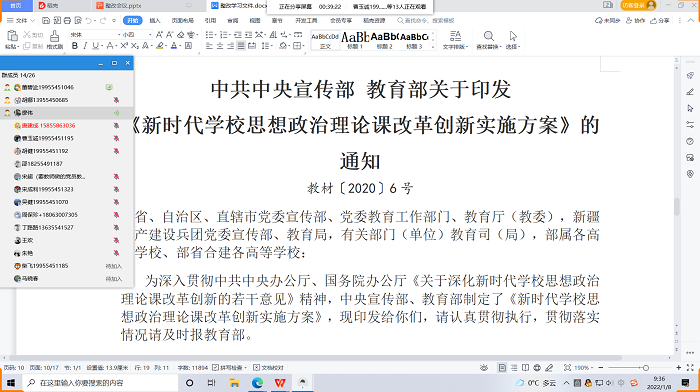Open the Insert ribbon tab
Screen dimensions: 700x392
pos(155,21)
